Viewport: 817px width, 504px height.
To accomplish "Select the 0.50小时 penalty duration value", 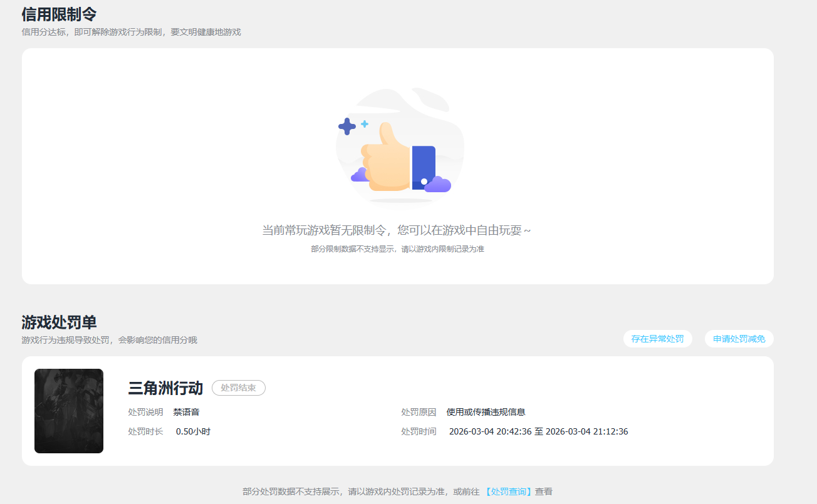I will click(x=193, y=431).
